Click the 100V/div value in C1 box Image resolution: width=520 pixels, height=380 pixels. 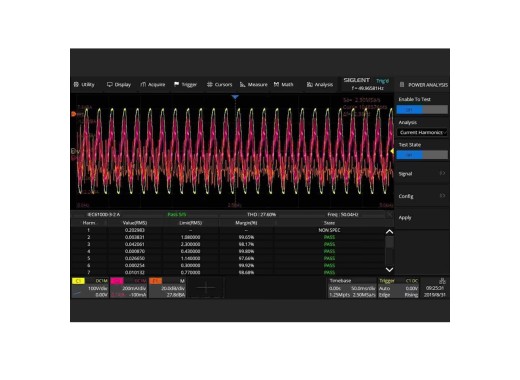point(98,288)
